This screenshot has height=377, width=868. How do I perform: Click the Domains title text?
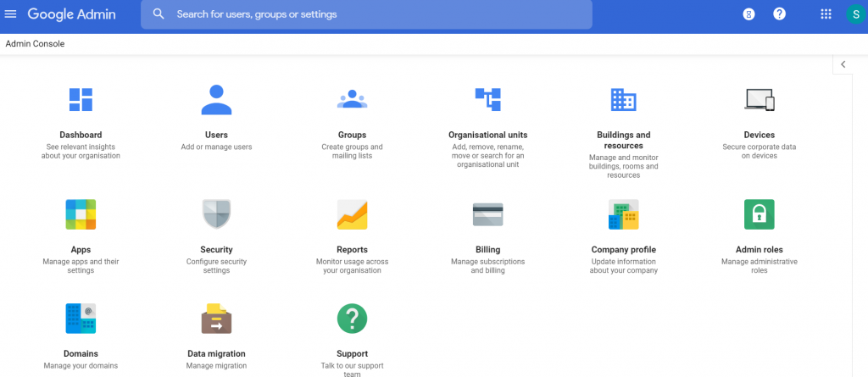pyautogui.click(x=81, y=354)
